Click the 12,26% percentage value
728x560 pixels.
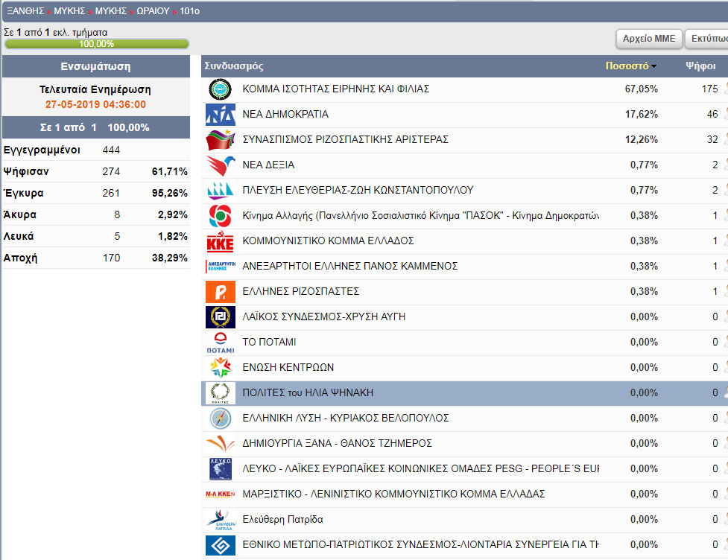pos(641,139)
